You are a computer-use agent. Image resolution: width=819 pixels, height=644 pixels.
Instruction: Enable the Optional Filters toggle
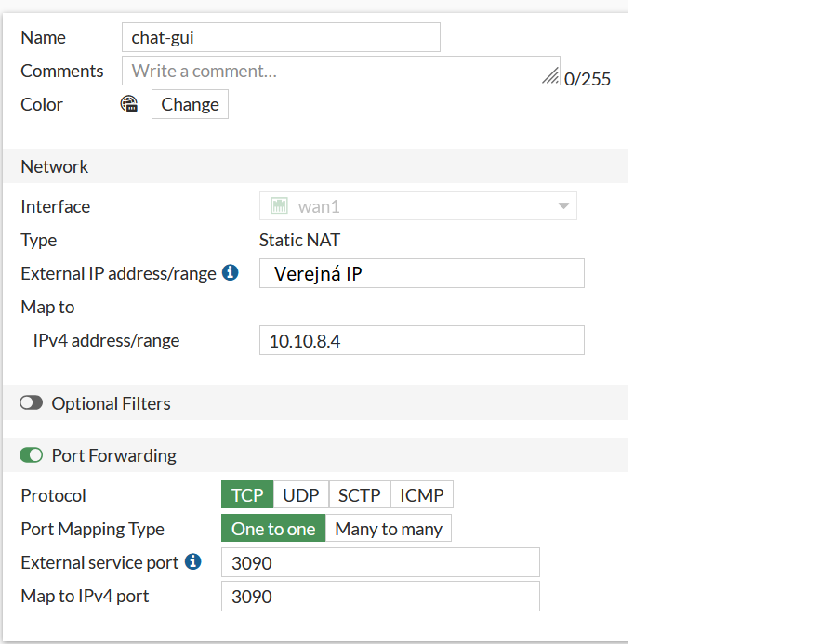tap(32, 403)
